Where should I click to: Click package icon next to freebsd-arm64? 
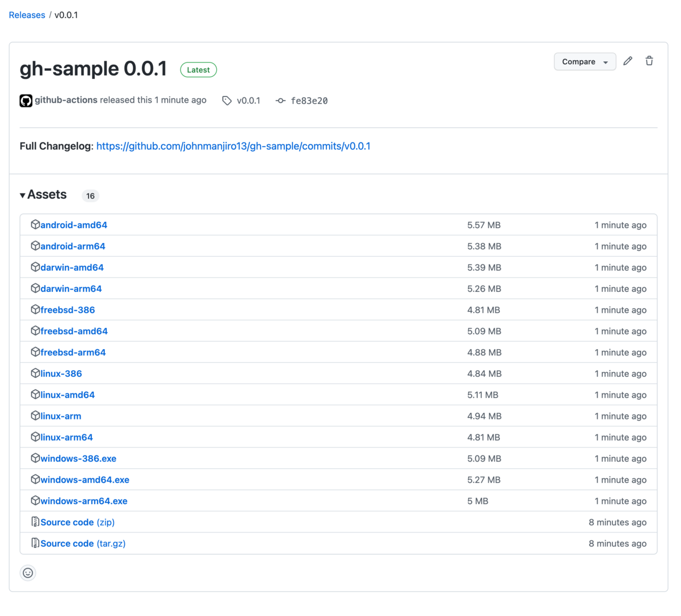click(x=35, y=351)
